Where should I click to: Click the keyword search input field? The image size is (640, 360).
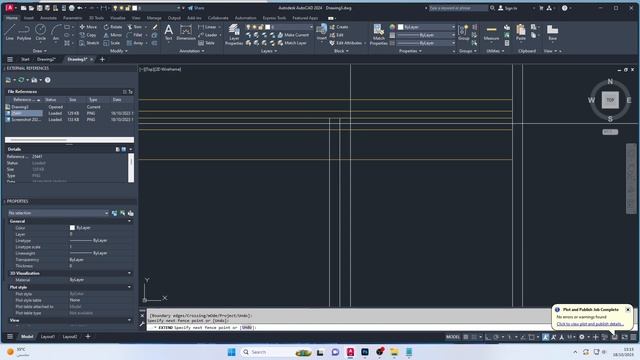(x=457, y=8)
